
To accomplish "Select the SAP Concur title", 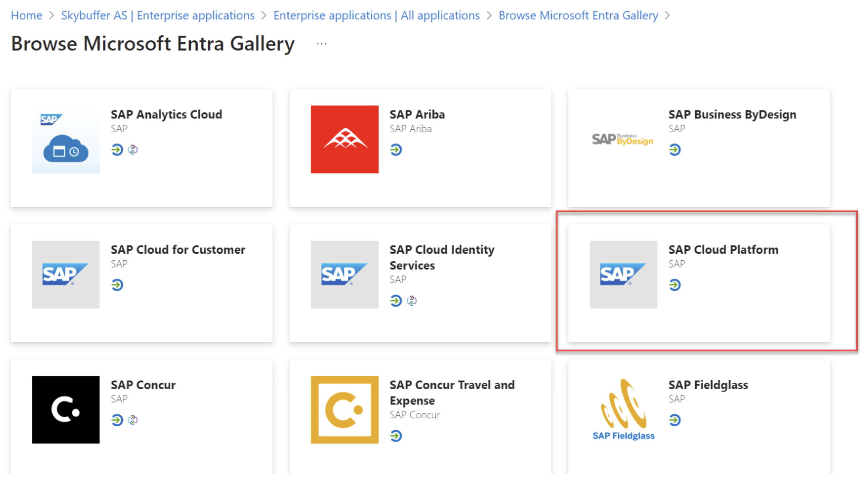I will coord(143,385).
